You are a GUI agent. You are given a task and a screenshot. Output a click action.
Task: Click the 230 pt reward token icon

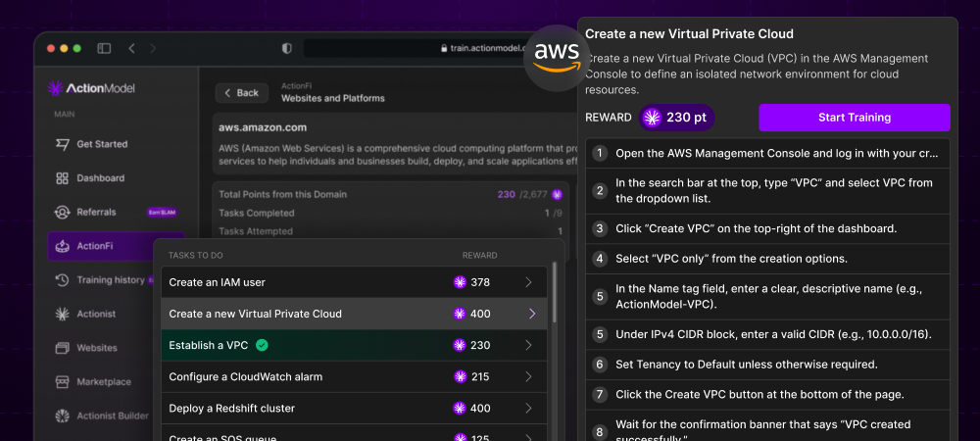pyautogui.click(x=653, y=118)
